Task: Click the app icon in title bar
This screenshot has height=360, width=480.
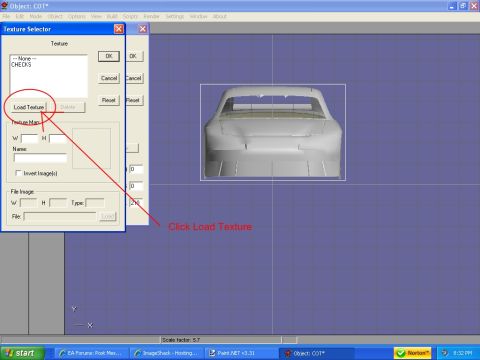Action: [x=4, y=6]
